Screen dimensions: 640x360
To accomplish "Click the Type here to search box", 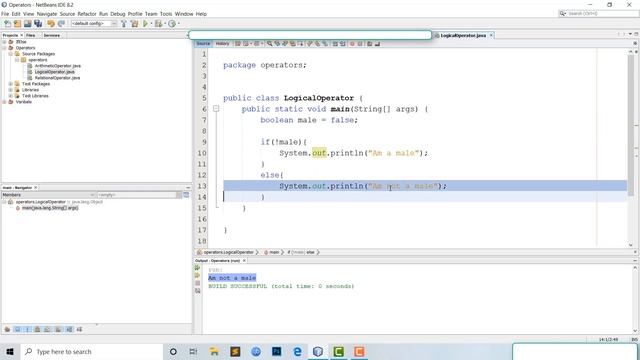I will 92,351.
